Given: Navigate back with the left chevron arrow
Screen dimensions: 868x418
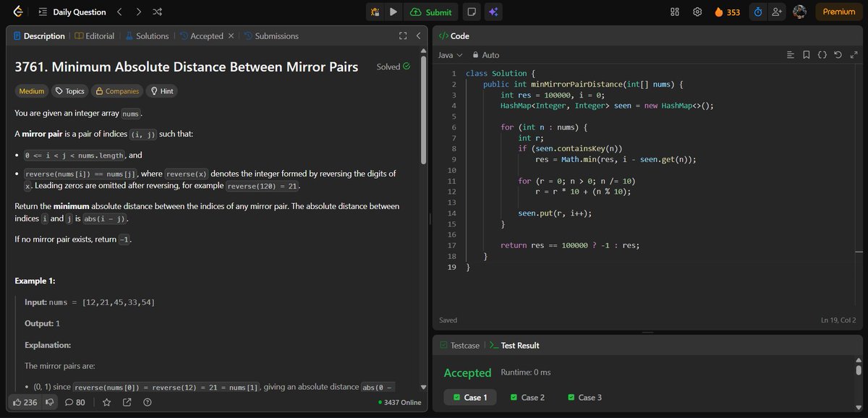Looking at the screenshot, I should [119, 12].
